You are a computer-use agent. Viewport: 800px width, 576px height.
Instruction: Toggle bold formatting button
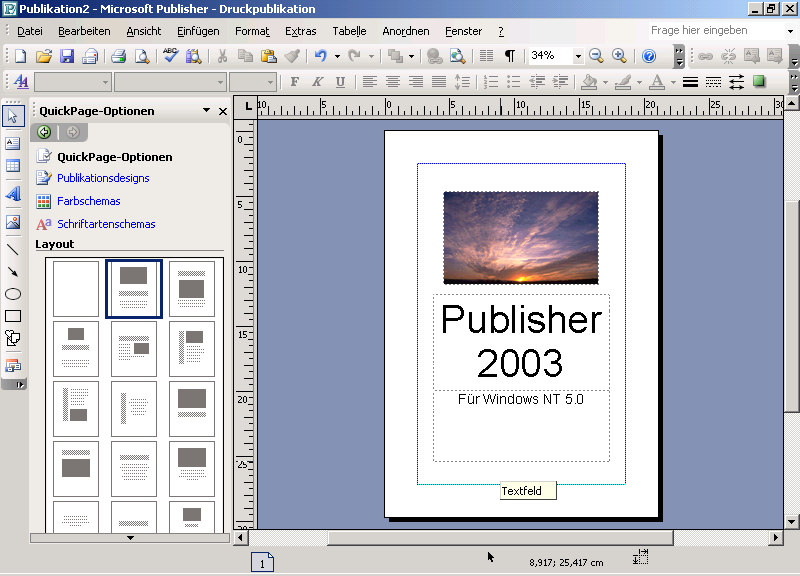click(x=294, y=82)
